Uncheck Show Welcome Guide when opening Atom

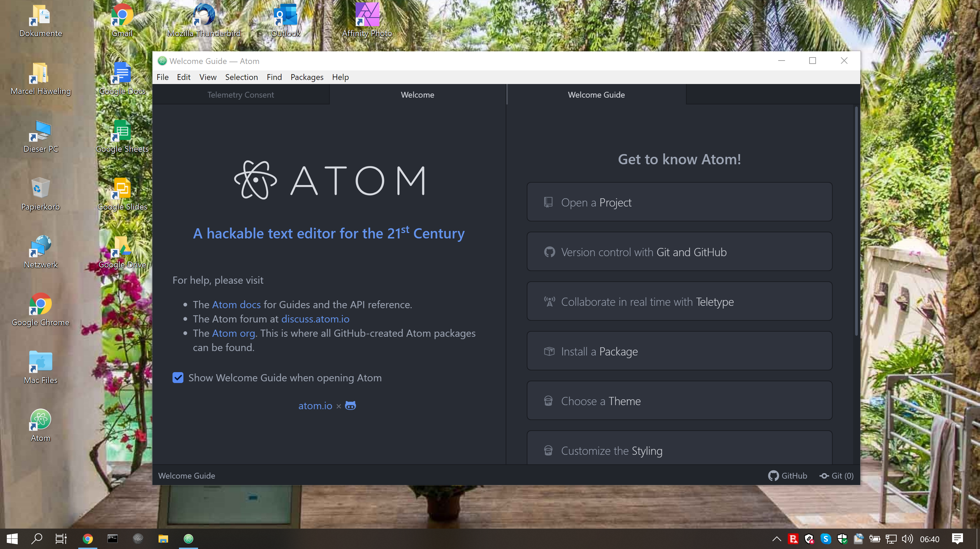click(x=178, y=378)
